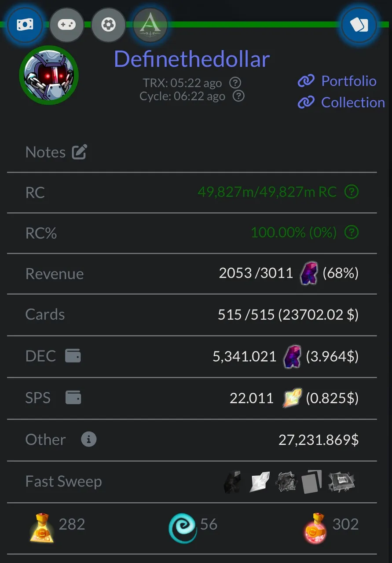Screen dimensions: 392x563
Task: Open the money bill tab icon
Action: 25,25
